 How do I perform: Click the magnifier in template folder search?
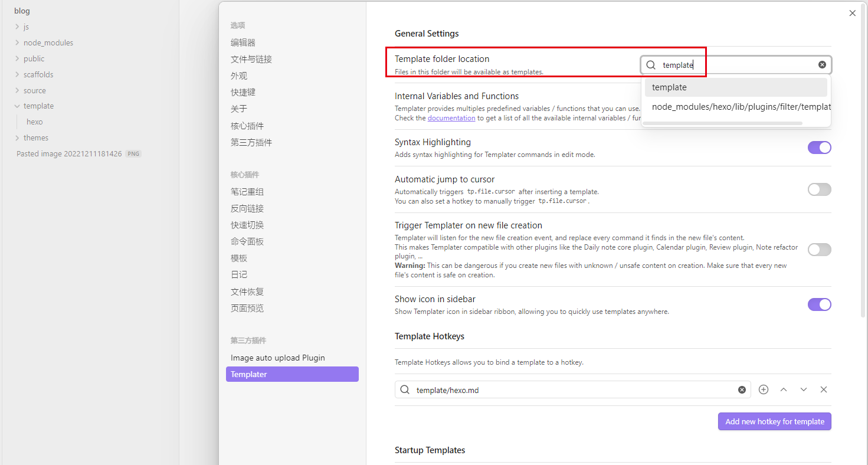(650, 65)
